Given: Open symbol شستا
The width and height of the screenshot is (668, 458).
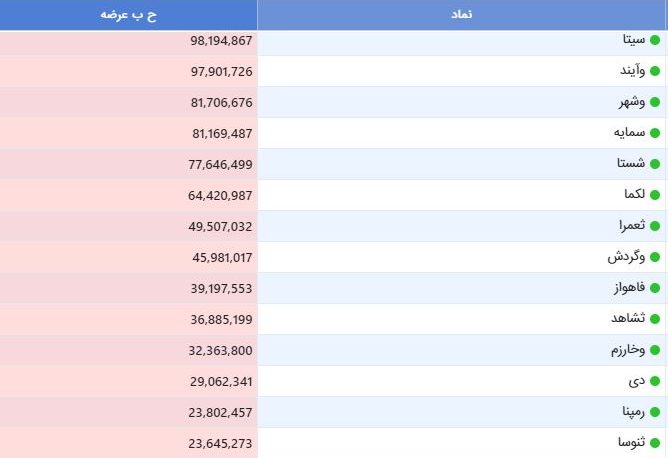Looking at the screenshot, I should pyautogui.click(x=631, y=163).
